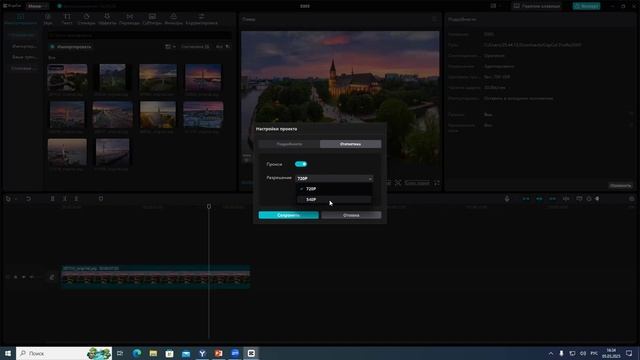Open Windows notification center icon

(x=629, y=353)
